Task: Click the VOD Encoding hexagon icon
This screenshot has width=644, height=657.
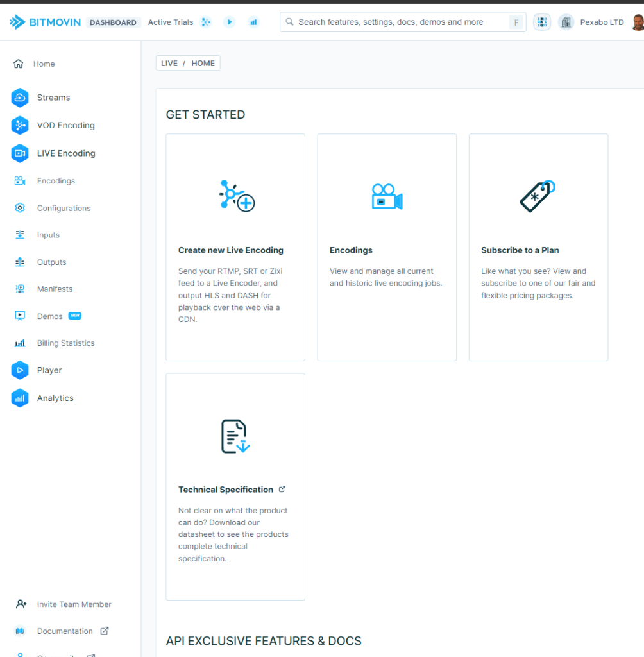Action: pyautogui.click(x=20, y=125)
